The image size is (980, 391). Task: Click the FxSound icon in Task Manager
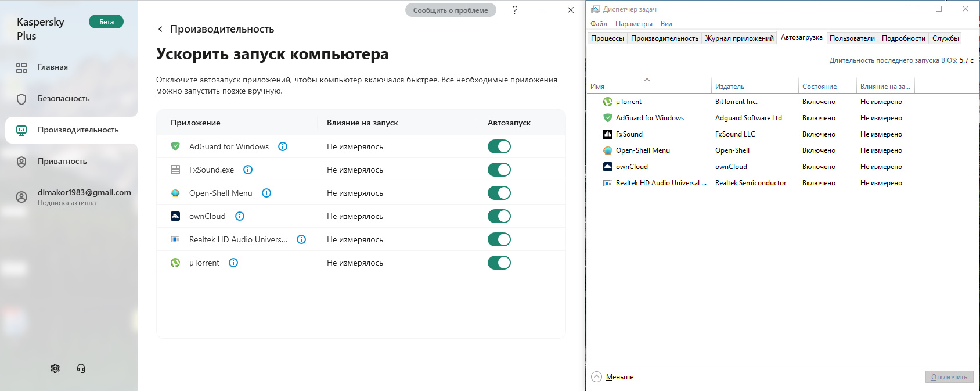point(608,134)
